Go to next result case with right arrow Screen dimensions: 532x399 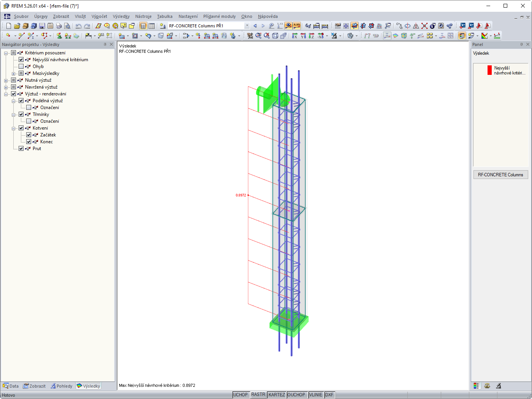263,26
